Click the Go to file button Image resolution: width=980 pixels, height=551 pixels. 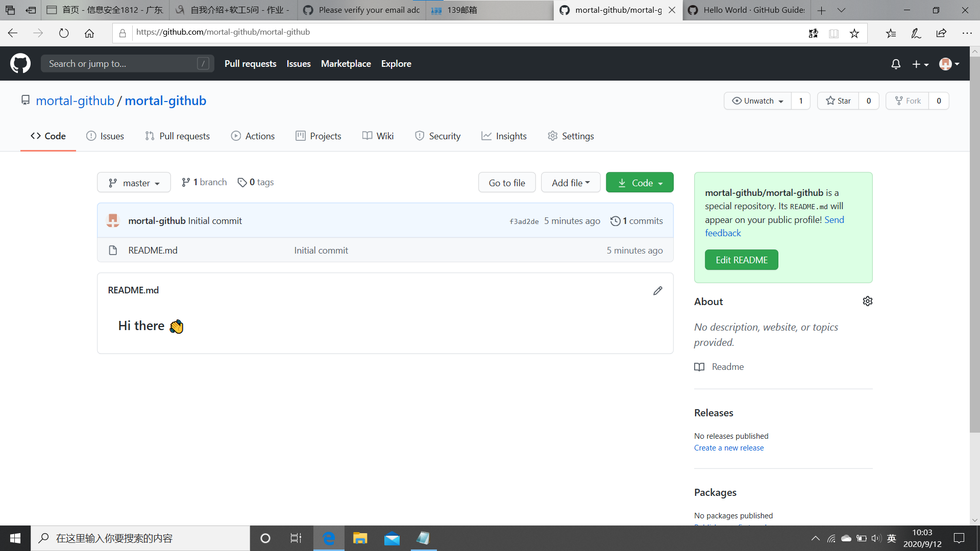tap(507, 183)
